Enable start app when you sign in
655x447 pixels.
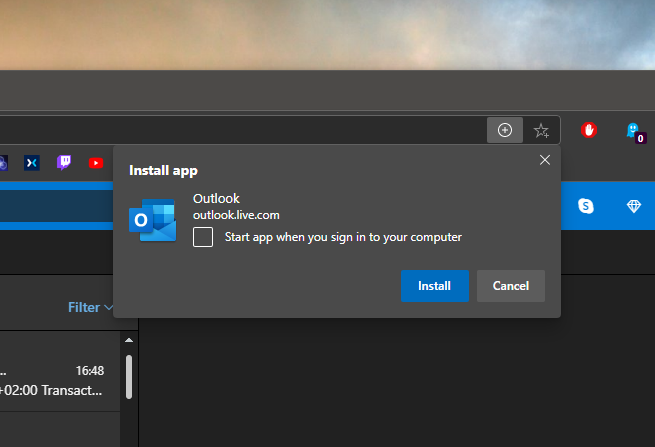(203, 237)
